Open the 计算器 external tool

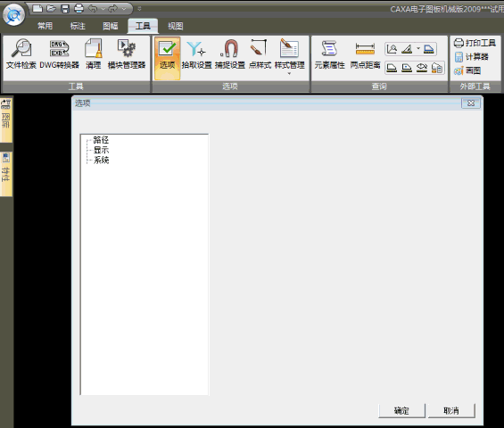(472, 57)
